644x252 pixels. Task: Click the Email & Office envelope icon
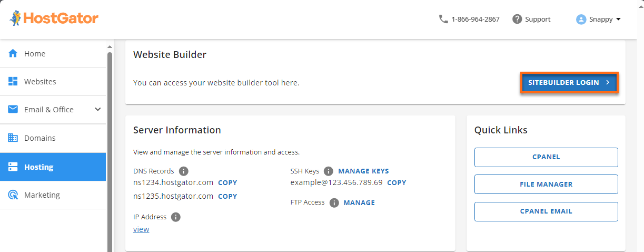(x=13, y=110)
